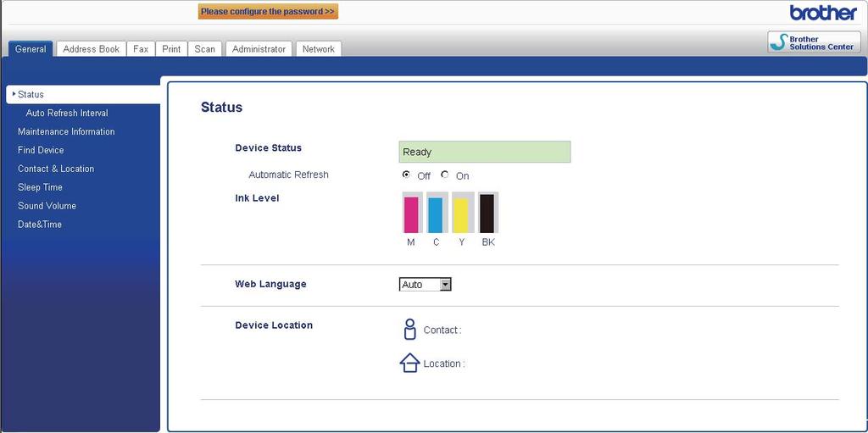Switch to the General tab
Screen dimensions: 868x433
pos(31,49)
